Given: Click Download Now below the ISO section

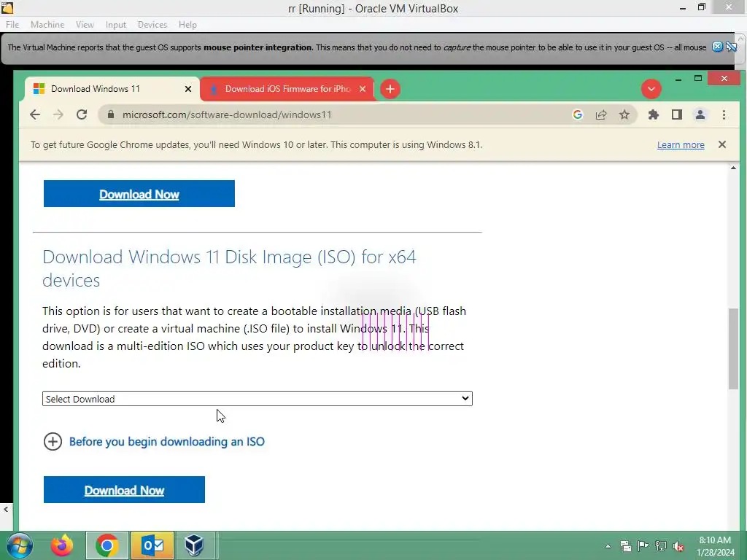Looking at the screenshot, I should click(x=124, y=490).
